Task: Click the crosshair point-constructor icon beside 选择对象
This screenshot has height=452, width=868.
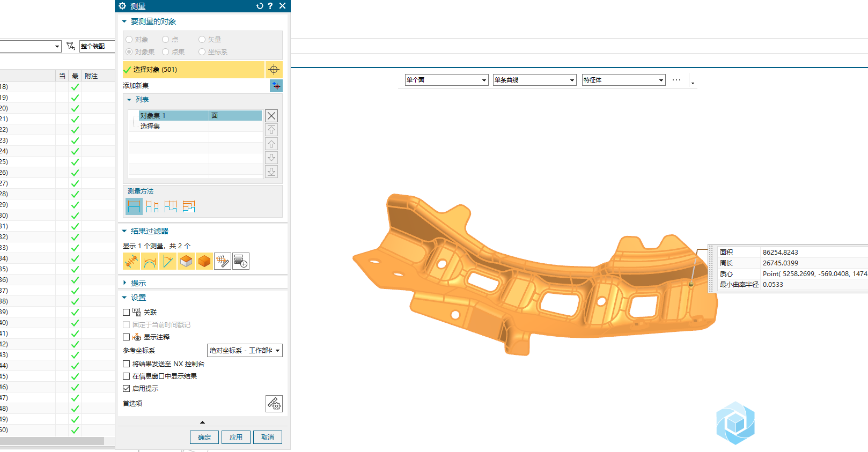Action: [x=274, y=69]
